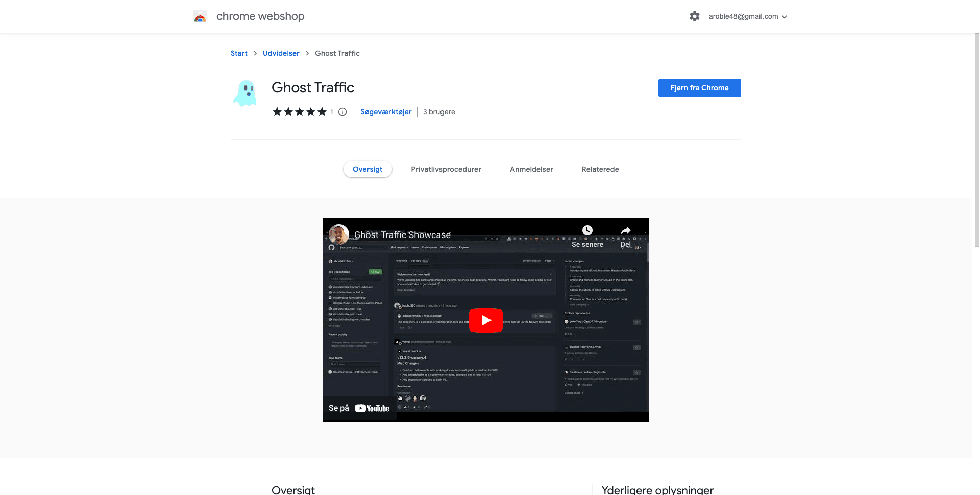
Task: Open the Ghost Traffic Showcase video title
Action: (x=402, y=235)
